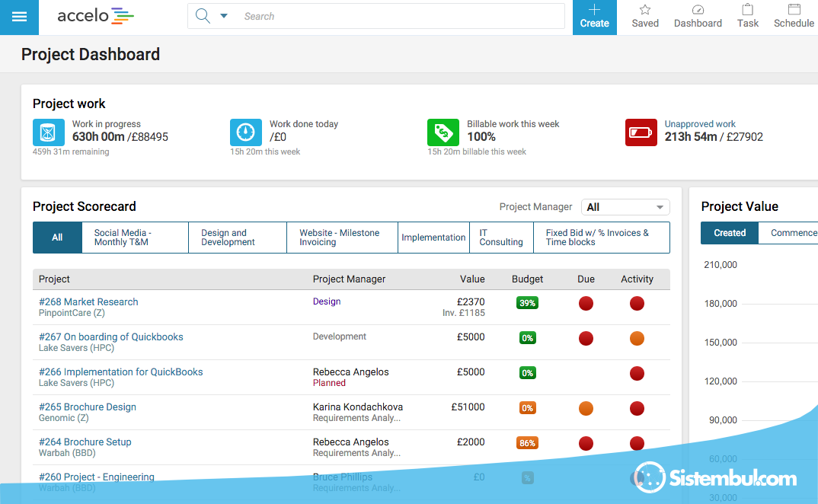This screenshot has width=818, height=504.
Task: Click the orange 0% budget badge for #265
Action: (x=527, y=408)
